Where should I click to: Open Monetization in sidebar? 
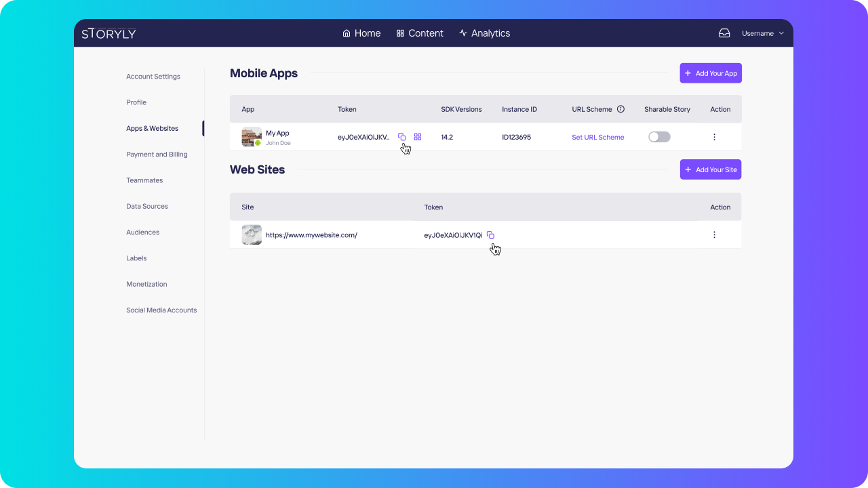click(x=146, y=284)
